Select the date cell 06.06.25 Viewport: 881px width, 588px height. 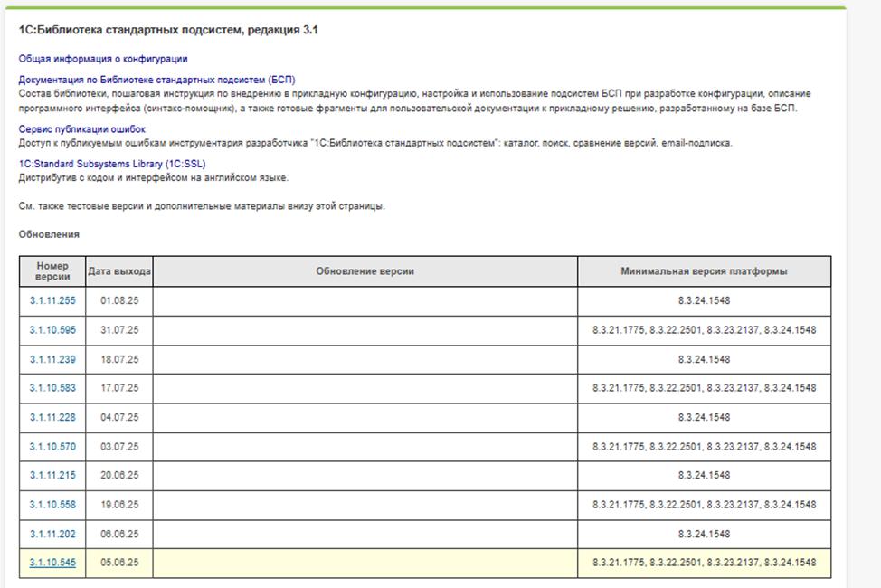point(119,534)
